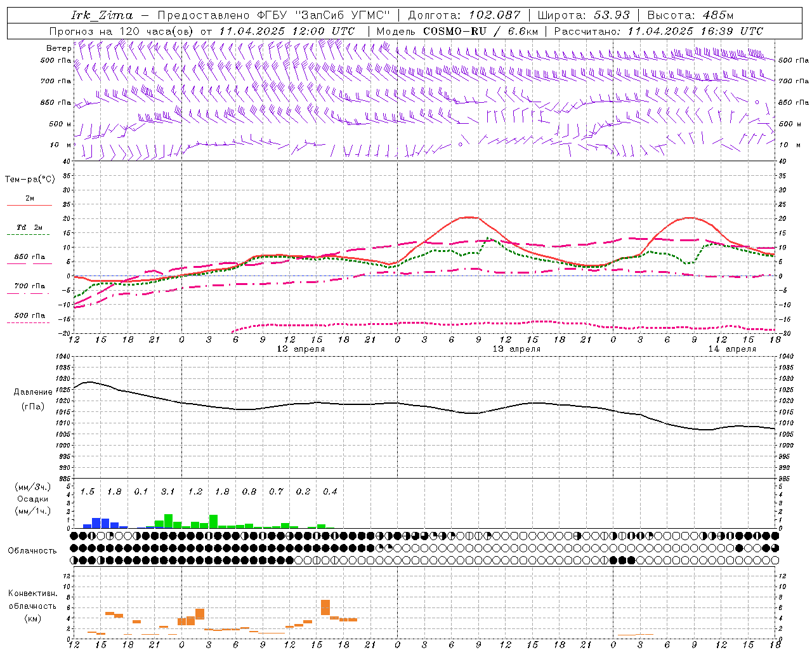
Task: Click the 1.2 precipitation total
Action: (x=195, y=492)
